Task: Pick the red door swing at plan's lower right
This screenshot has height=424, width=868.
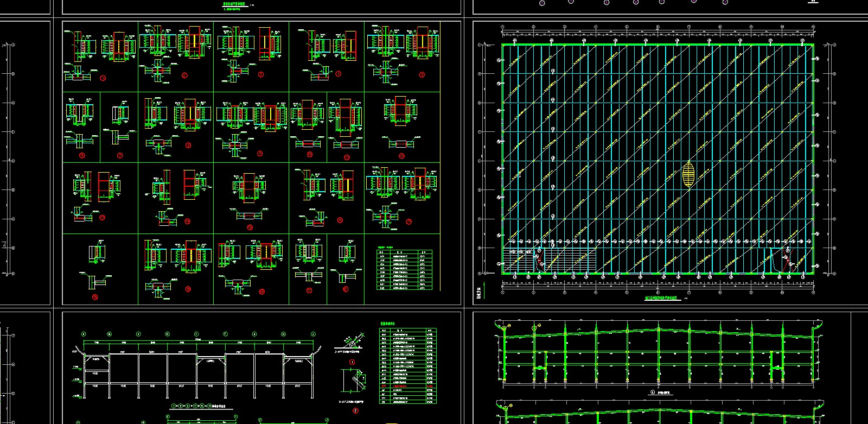Action: pyautogui.click(x=788, y=261)
